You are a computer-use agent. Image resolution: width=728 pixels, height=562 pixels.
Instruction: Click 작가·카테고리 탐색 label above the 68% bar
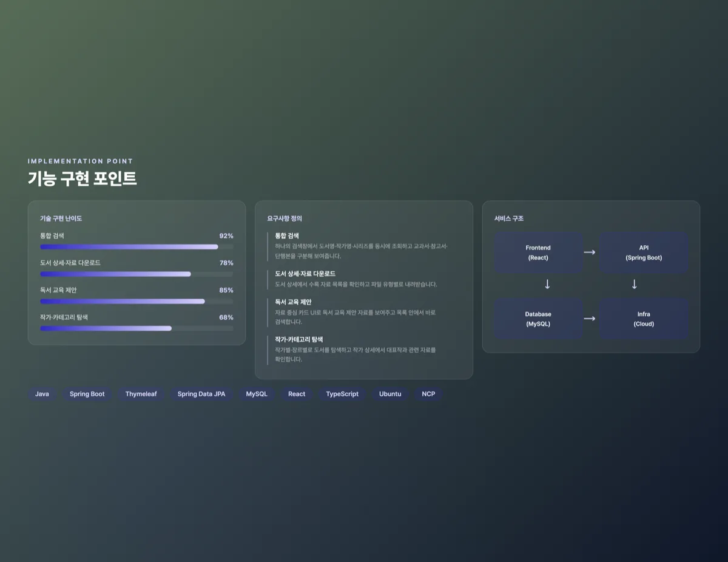click(64, 317)
